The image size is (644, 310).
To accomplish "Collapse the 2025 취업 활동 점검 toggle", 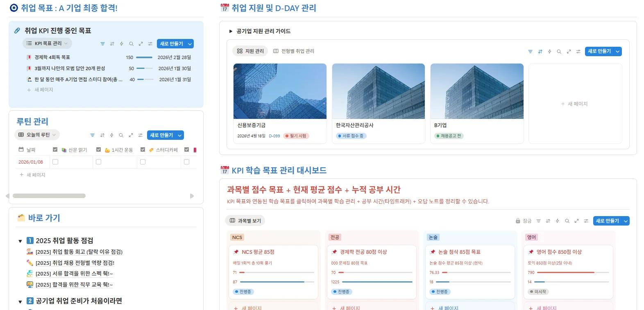I will click(20, 241).
